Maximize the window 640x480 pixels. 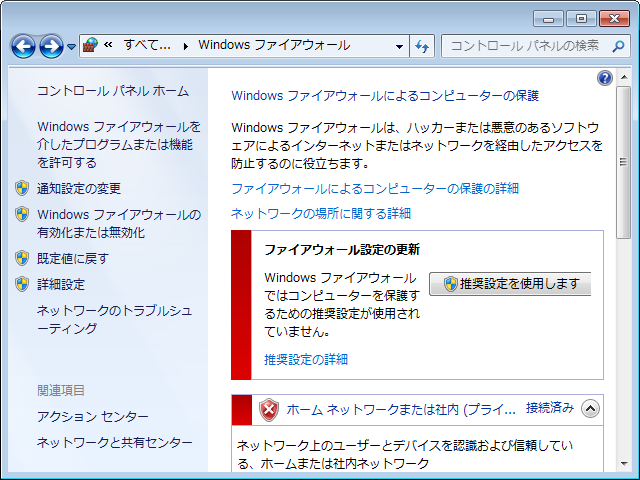[x=581, y=19]
